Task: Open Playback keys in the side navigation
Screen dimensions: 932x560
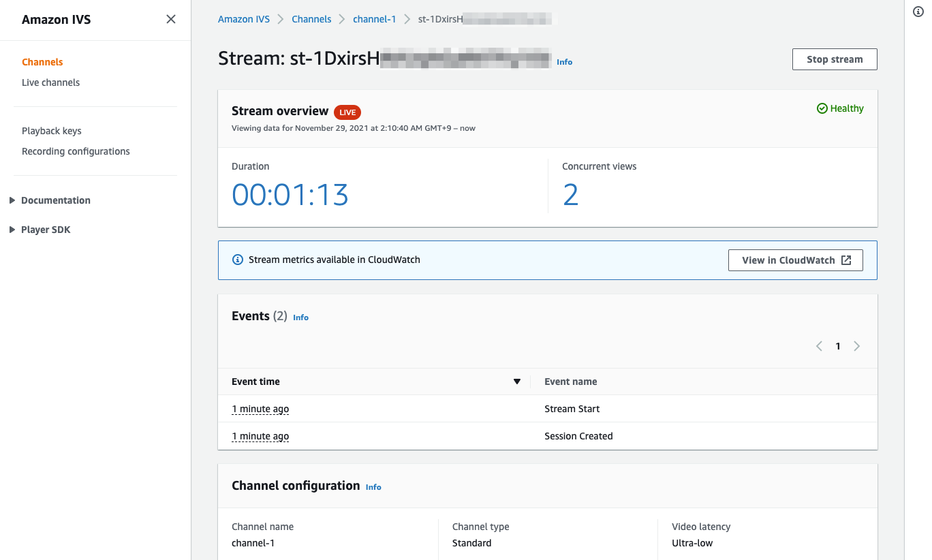Action: tap(52, 131)
